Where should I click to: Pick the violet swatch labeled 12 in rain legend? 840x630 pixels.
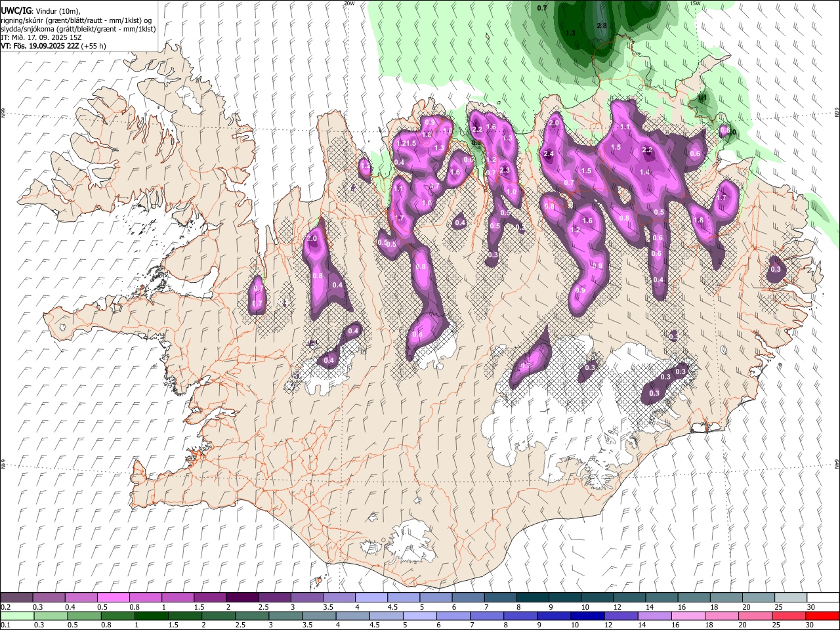coord(621,616)
